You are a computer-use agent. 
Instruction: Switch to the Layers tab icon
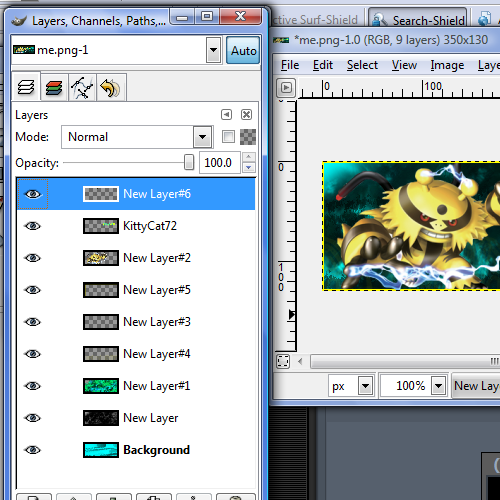(26, 87)
